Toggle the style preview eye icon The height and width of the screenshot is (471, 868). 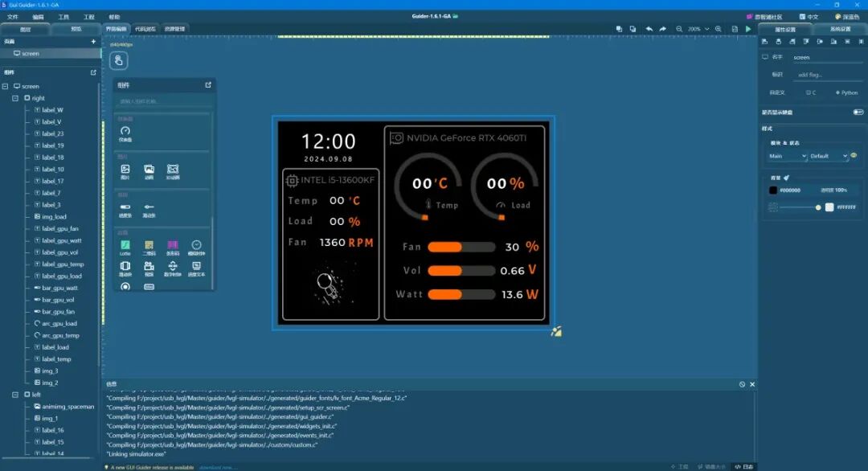click(x=854, y=155)
